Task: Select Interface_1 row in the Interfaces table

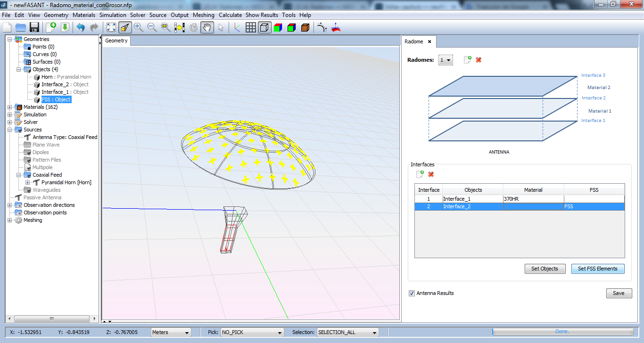Action: tap(472, 199)
